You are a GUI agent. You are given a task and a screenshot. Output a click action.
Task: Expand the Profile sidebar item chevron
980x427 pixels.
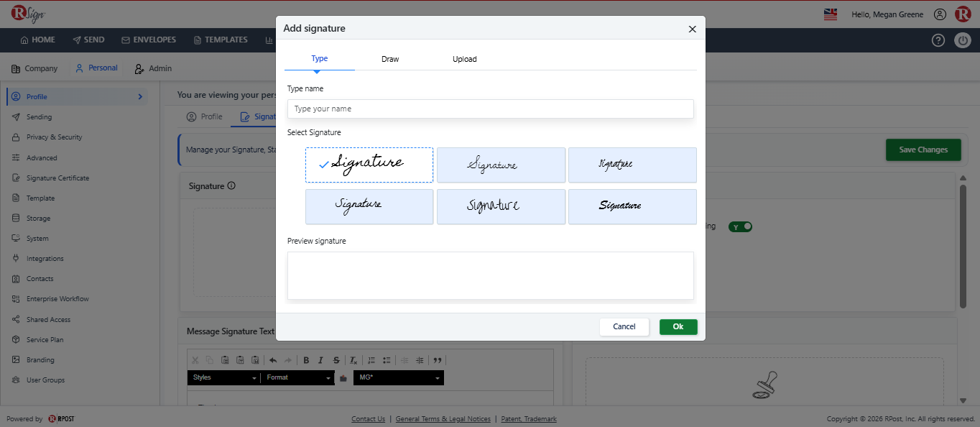[x=140, y=96]
